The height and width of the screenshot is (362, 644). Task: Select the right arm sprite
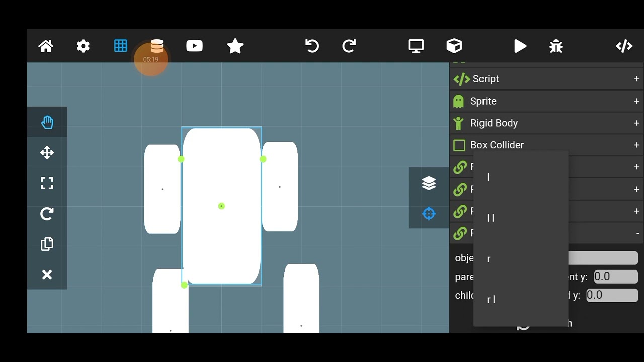coord(280,187)
